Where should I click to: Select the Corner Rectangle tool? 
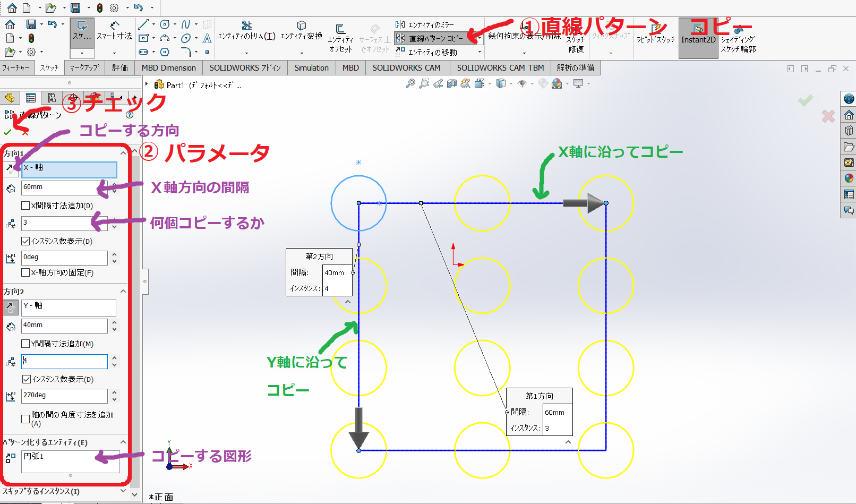[x=143, y=38]
